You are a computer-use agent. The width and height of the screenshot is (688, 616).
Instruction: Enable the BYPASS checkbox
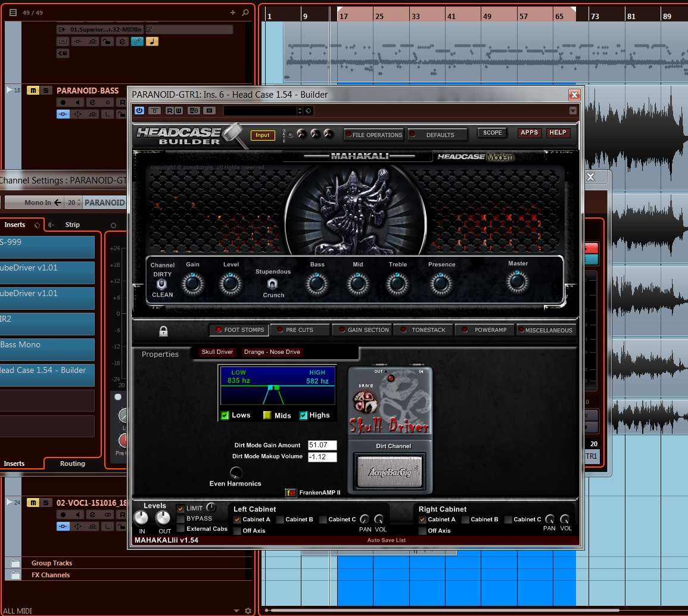point(180,519)
